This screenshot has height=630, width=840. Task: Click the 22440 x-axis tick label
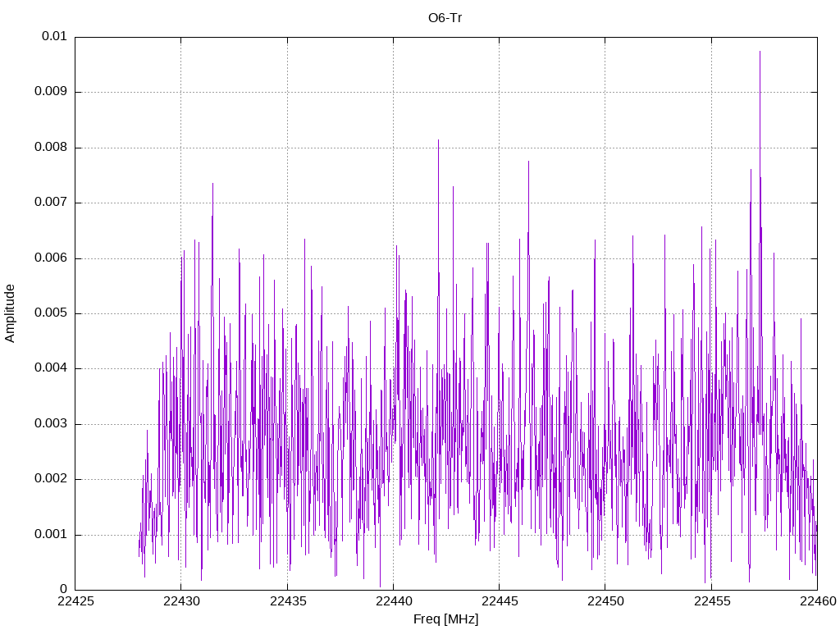(x=393, y=601)
